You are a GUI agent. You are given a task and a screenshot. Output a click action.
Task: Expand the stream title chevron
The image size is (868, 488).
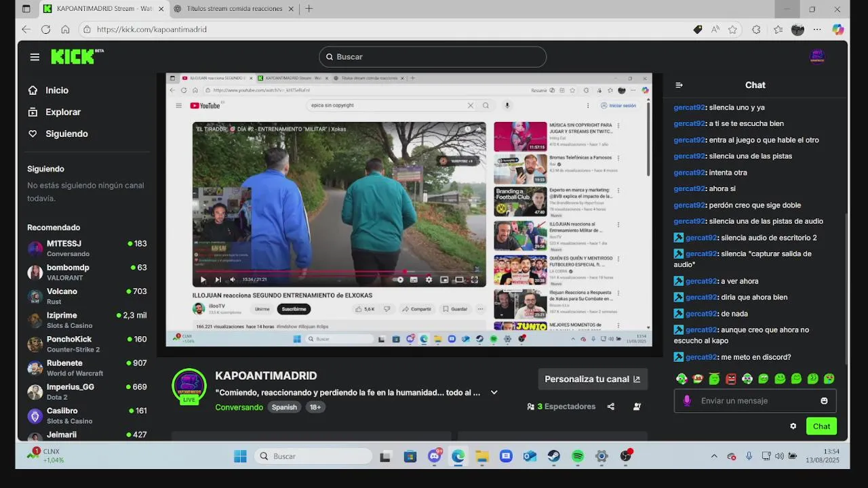tap(494, 392)
